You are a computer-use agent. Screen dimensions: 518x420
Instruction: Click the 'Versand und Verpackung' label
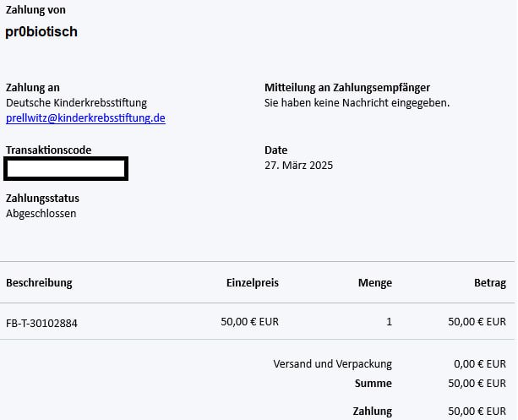coord(332,363)
